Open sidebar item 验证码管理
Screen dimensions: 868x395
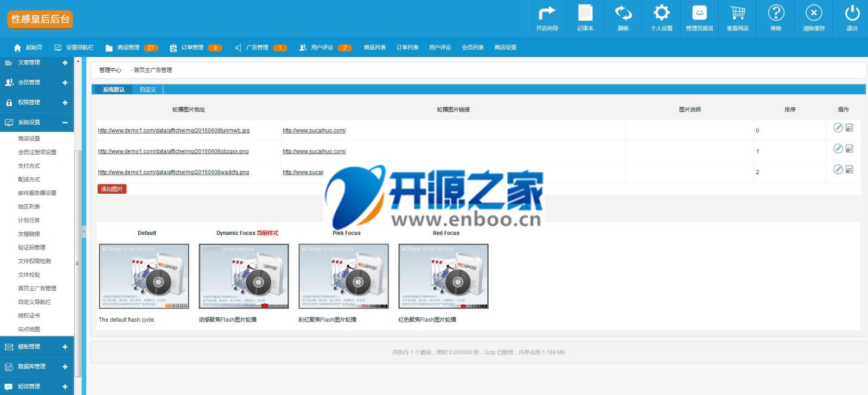[31, 247]
